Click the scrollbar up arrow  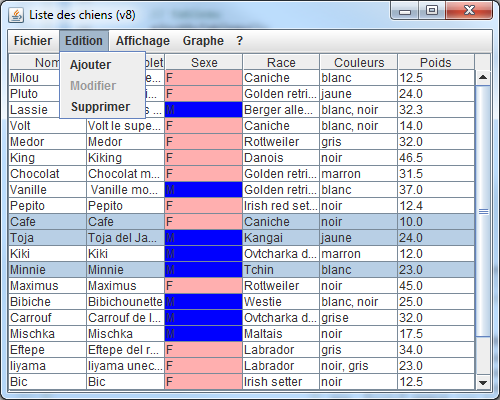(483, 78)
